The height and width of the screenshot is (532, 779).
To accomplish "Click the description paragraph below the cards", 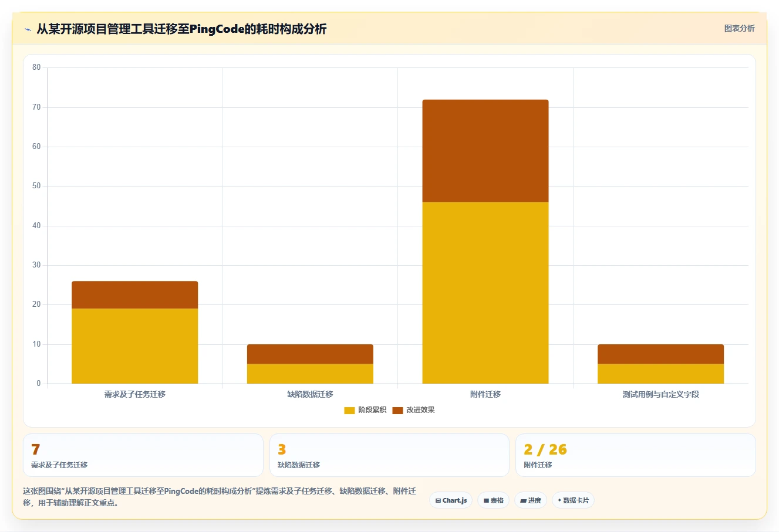I will pos(220,497).
